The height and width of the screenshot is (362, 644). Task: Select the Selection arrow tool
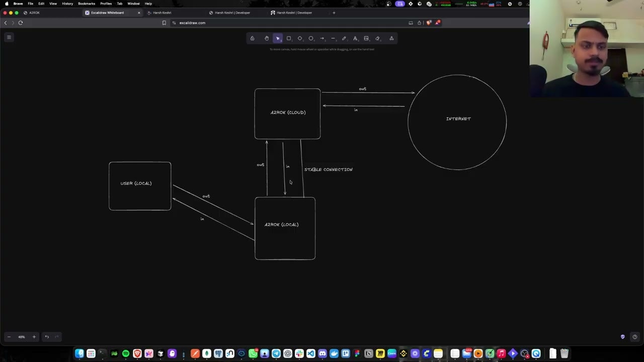(278, 38)
